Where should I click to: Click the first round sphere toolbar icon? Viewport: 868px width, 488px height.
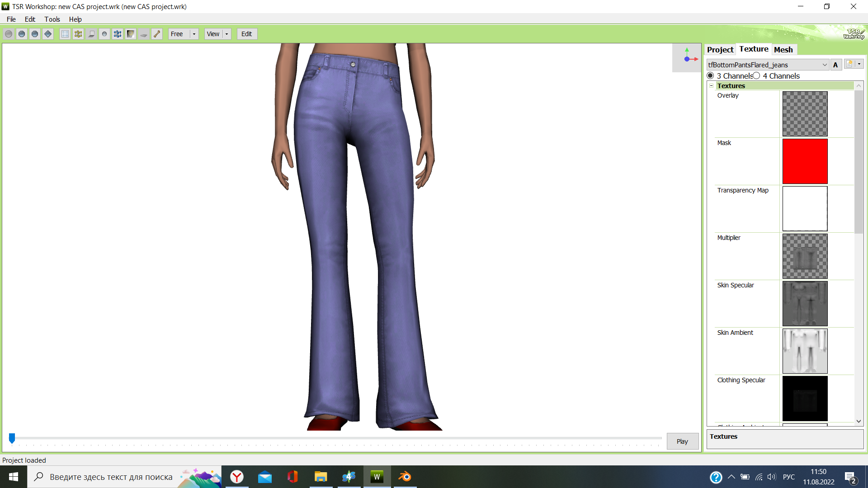[x=9, y=34]
